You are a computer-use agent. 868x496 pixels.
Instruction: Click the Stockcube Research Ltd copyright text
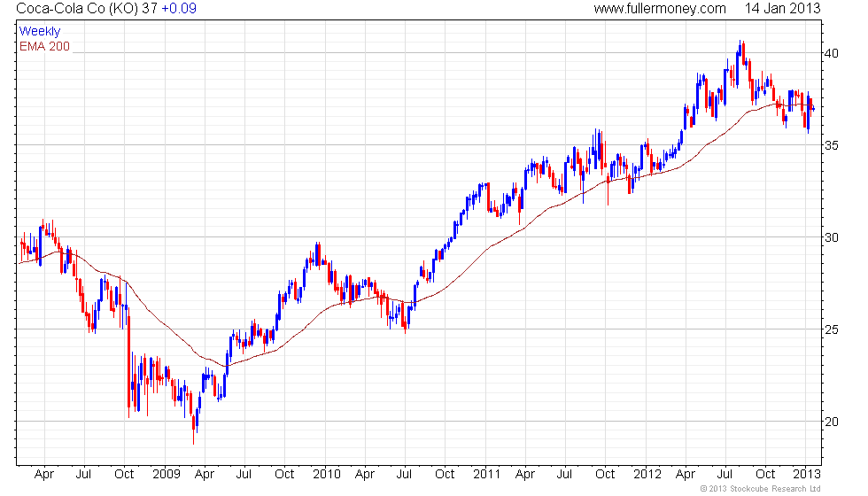pos(760,489)
